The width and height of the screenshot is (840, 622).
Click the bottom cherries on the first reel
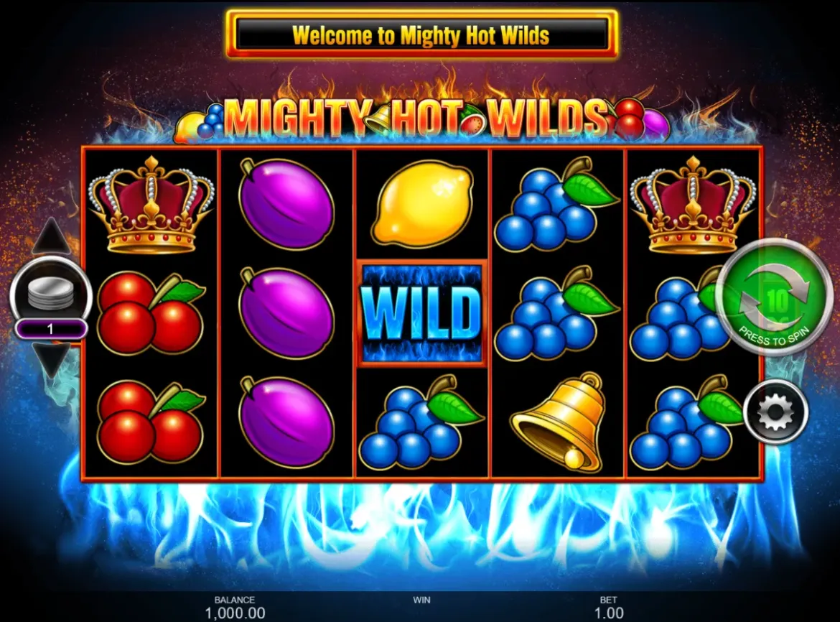[x=151, y=422]
